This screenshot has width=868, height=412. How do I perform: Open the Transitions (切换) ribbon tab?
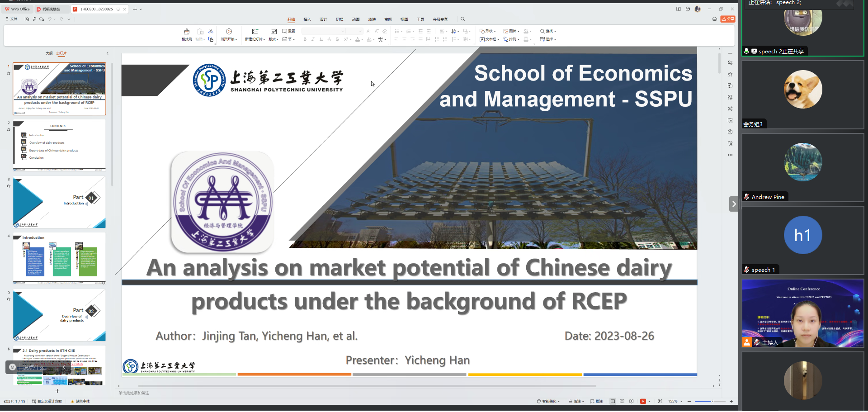click(x=340, y=19)
